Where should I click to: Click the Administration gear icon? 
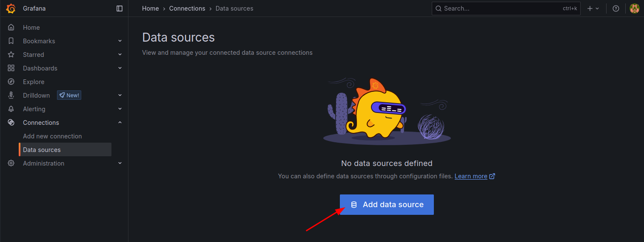11,163
